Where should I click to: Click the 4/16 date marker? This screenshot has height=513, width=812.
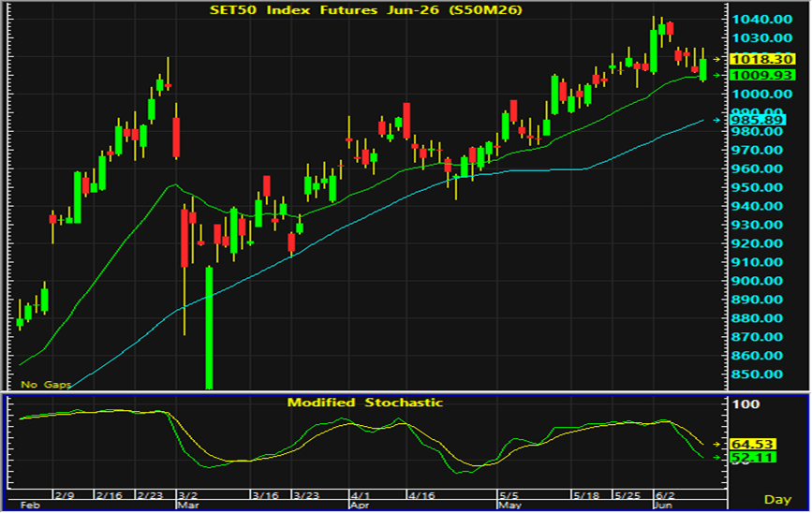[x=421, y=495]
